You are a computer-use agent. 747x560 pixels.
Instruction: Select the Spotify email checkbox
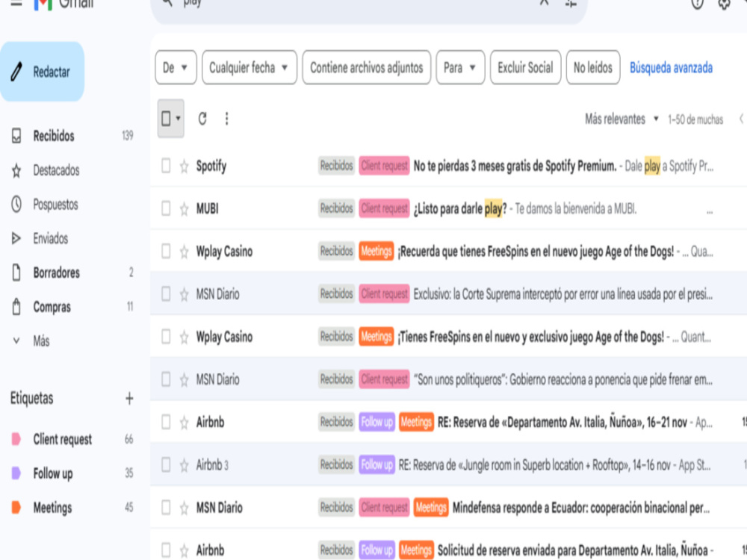[166, 166]
